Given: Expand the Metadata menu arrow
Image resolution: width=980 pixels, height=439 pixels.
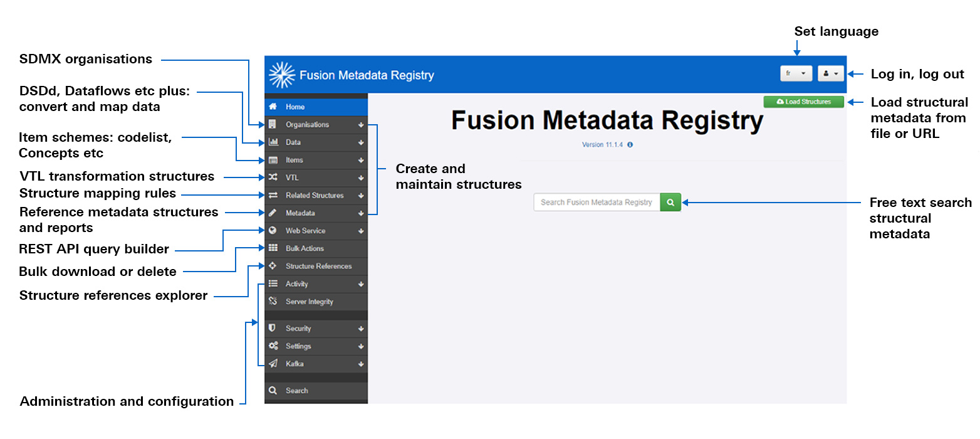Looking at the screenshot, I should tap(361, 213).
